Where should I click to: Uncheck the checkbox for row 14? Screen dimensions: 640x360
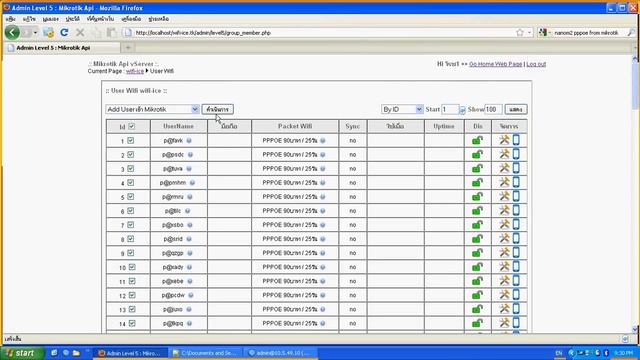click(x=132, y=323)
